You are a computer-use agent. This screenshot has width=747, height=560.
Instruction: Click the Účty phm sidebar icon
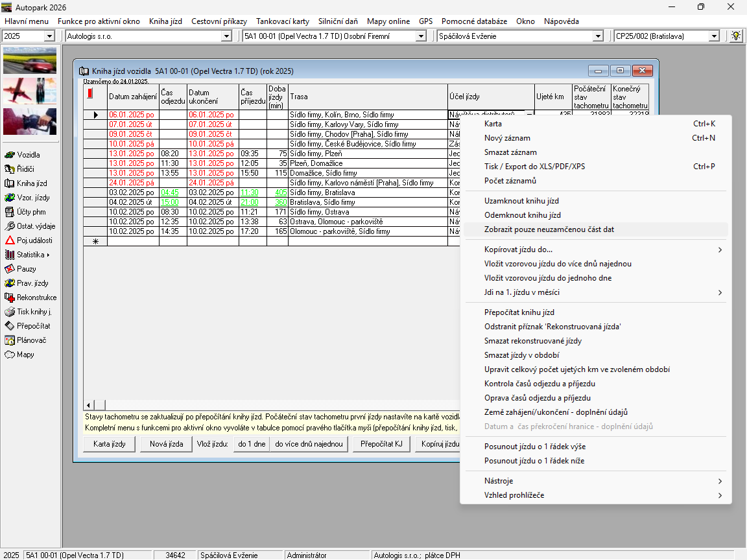(x=10, y=212)
